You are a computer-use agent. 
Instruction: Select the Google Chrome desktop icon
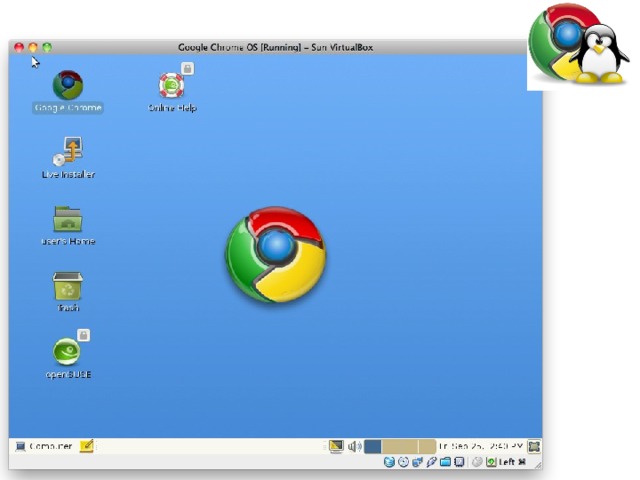tap(68, 85)
